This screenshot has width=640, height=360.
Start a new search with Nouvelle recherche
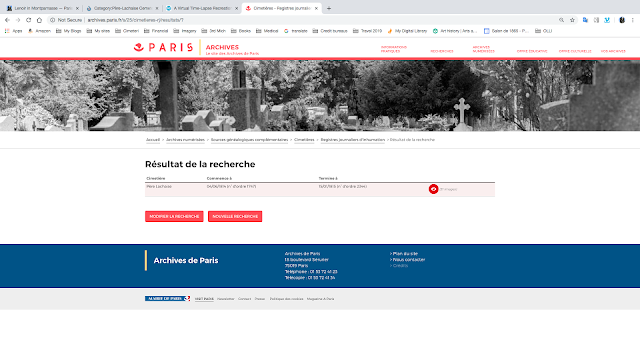pyautogui.click(x=235, y=216)
